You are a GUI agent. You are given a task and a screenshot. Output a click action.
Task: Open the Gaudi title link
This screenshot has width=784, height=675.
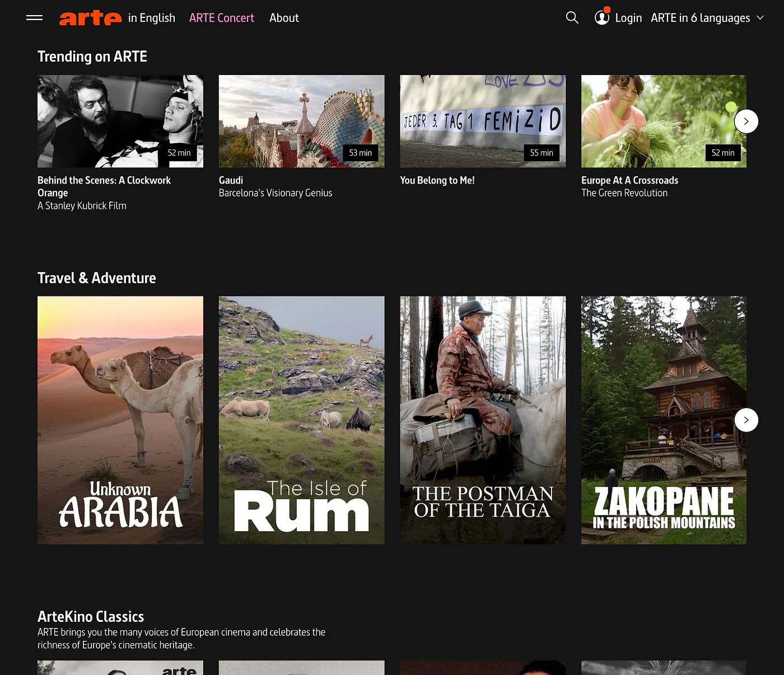[231, 180]
